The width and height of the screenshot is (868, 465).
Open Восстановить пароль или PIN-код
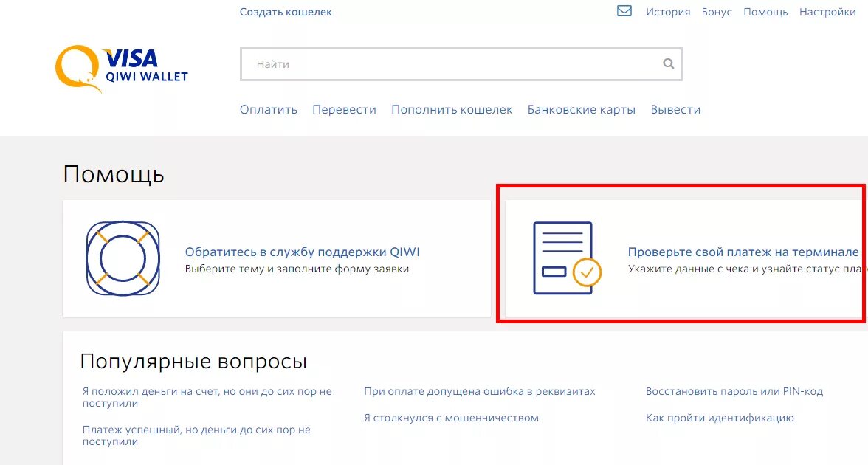click(734, 391)
